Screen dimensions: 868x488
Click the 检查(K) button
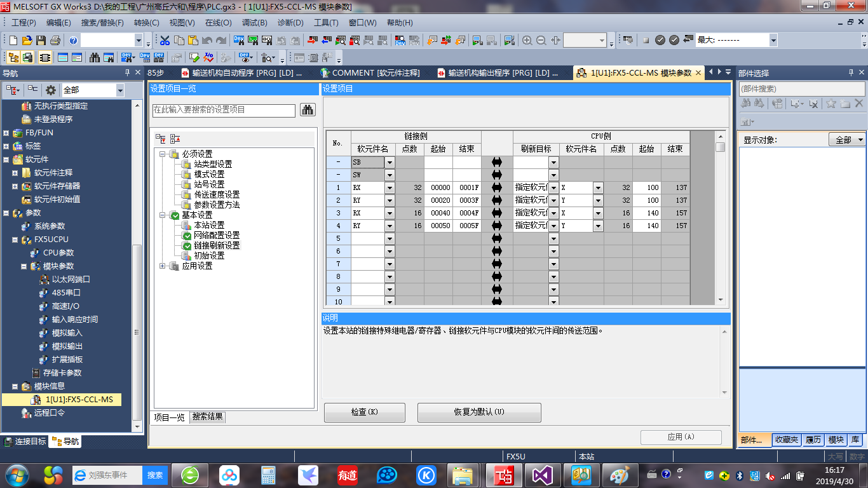364,412
